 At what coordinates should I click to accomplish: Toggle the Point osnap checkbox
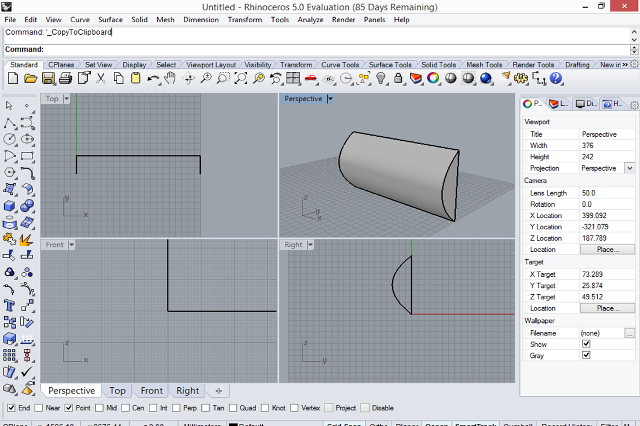(69, 408)
